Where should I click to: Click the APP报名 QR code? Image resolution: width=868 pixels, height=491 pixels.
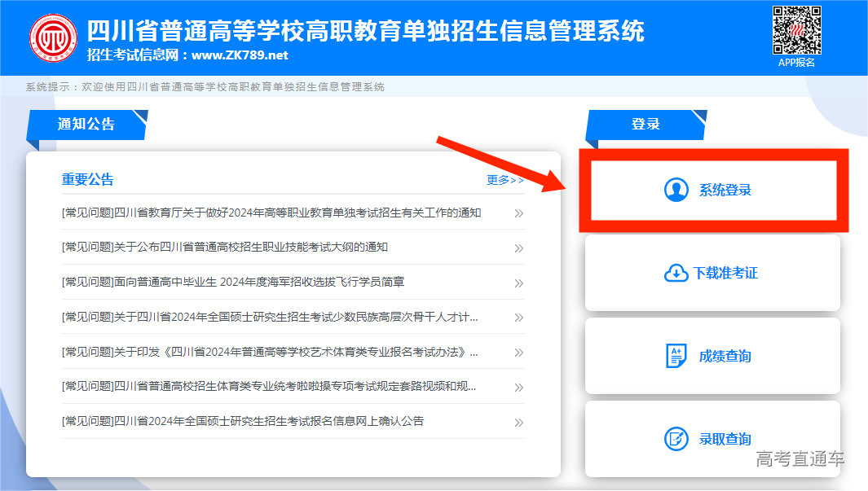[796, 30]
